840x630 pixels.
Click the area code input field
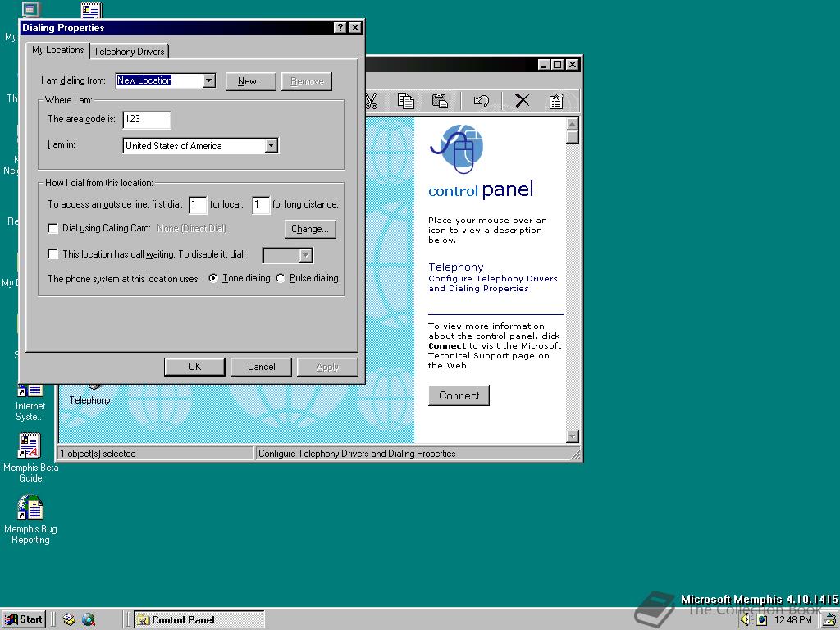coord(146,120)
